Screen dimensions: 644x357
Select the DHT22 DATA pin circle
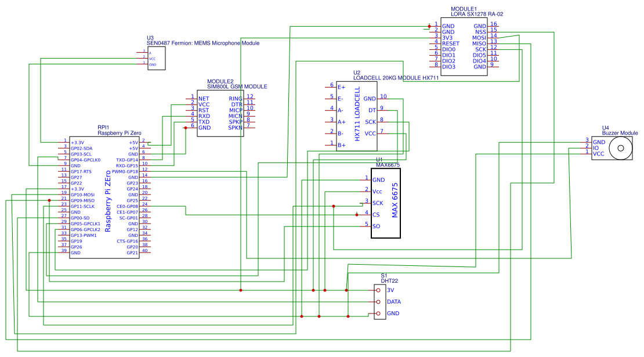pyautogui.click(x=378, y=302)
